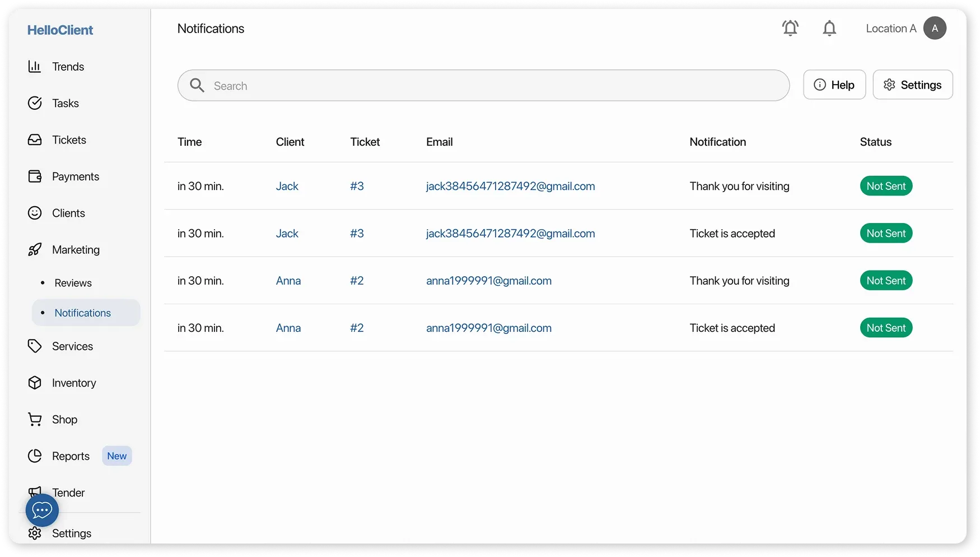Image resolution: width=980 pixels, height=557 pixels.
Task: Click the Trends bar chart icon
Action: coord(35,67)
